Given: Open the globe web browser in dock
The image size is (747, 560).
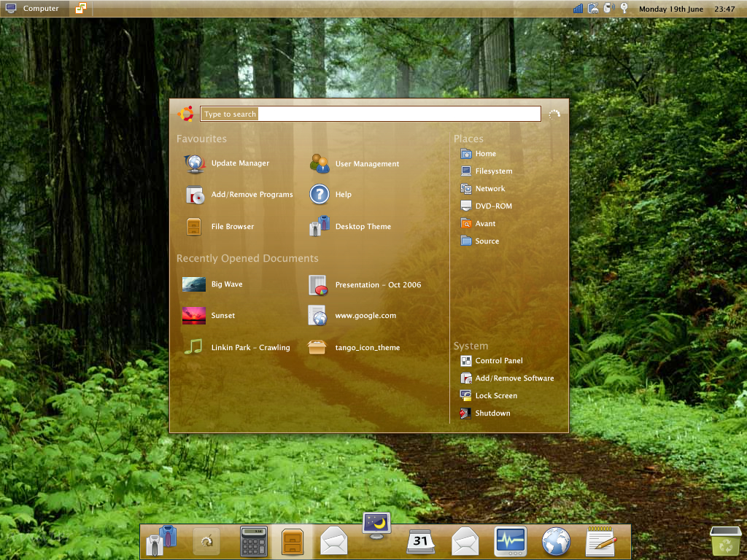Looking at the screenshot, I should tap(556, 542).
